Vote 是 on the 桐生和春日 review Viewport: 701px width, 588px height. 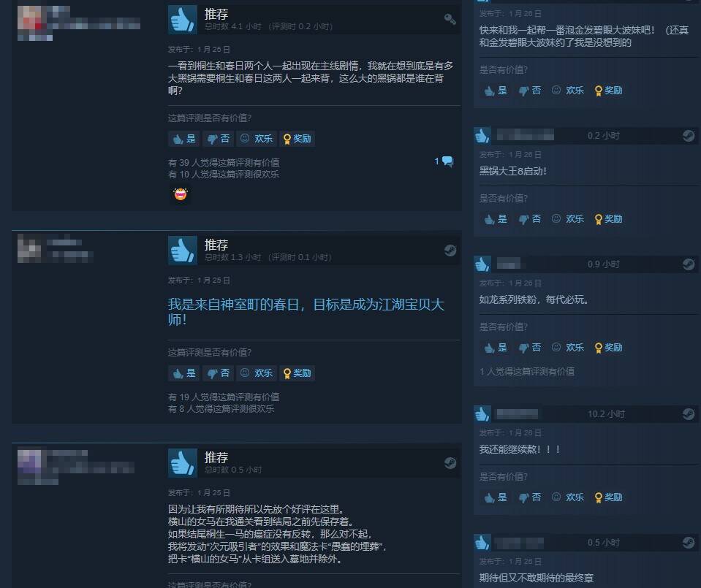coord(184,139)
